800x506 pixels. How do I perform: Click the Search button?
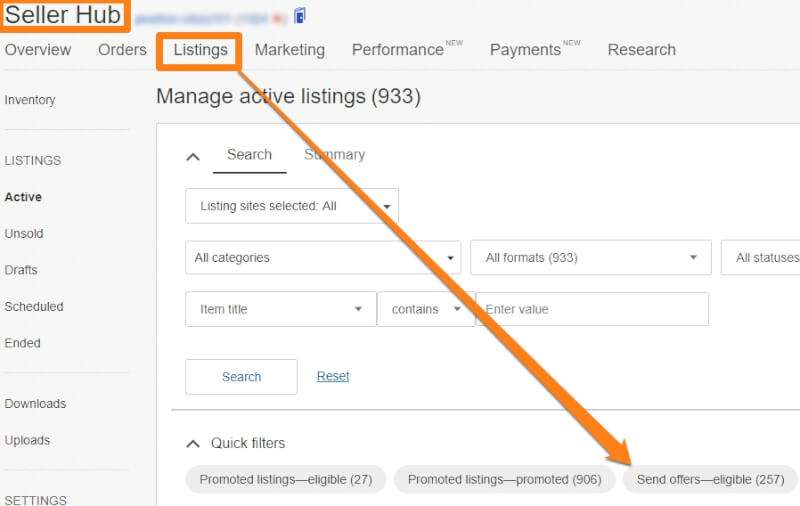click(241, 377)
